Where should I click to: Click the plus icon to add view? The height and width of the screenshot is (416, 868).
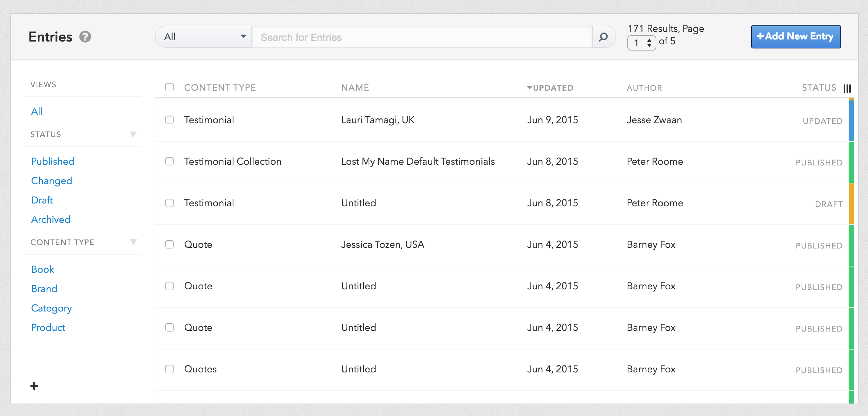(34, 386)
